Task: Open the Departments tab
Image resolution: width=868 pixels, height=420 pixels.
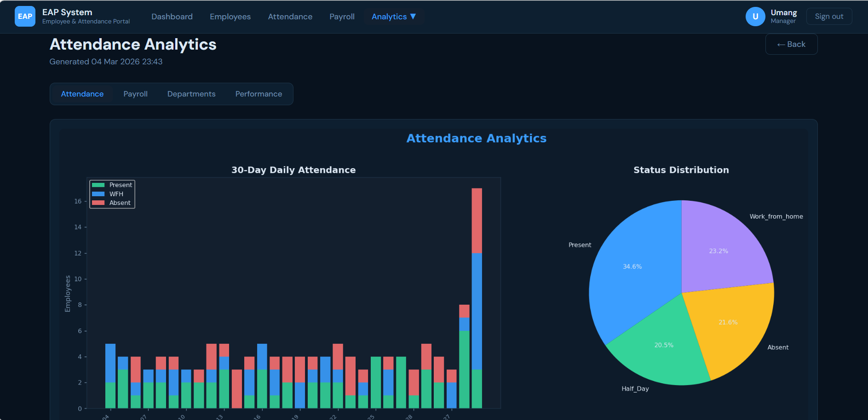Action: click(191, 94)
